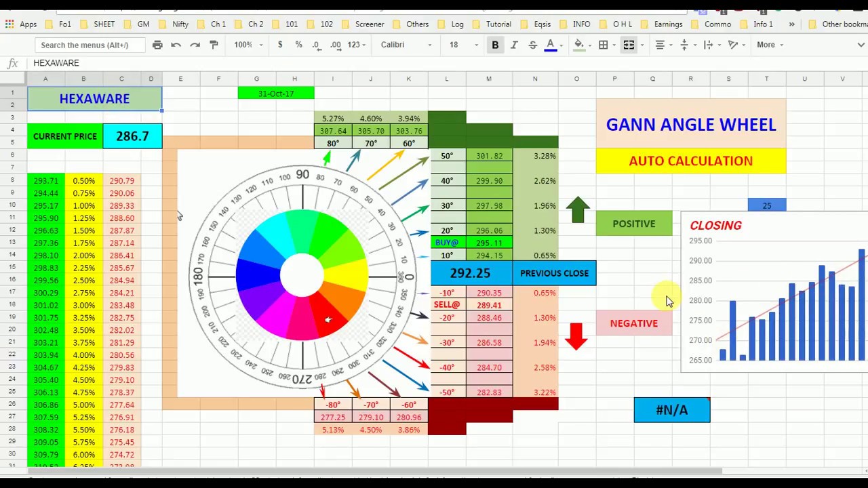Click the Print icon in the toolbar
Image resolution: width=868 pixels, height=488 pixels.
[157, 45]
